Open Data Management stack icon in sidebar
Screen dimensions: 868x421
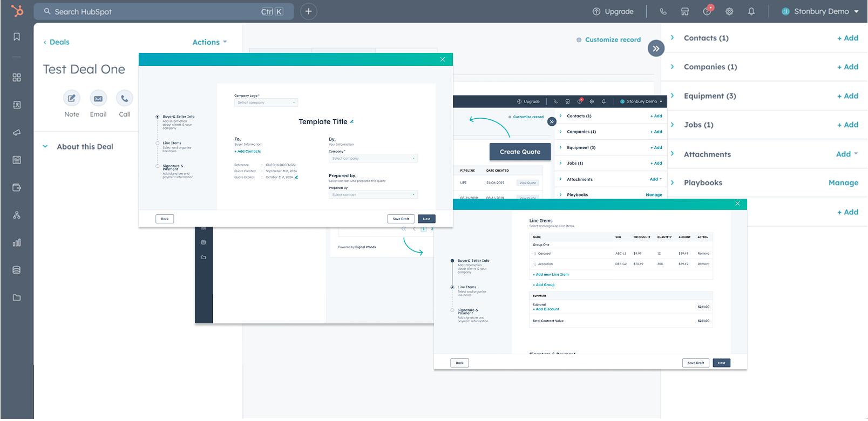click(17, 270)
